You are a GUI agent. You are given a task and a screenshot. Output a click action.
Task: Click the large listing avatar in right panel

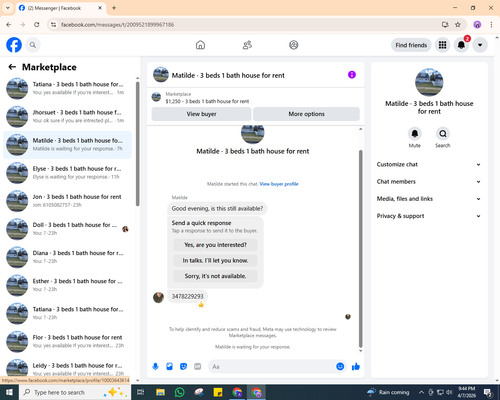[429, 82]
